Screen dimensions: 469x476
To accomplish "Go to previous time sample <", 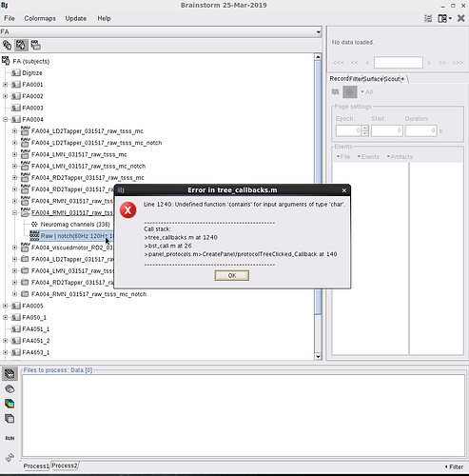I will click(x=367, y=63).
